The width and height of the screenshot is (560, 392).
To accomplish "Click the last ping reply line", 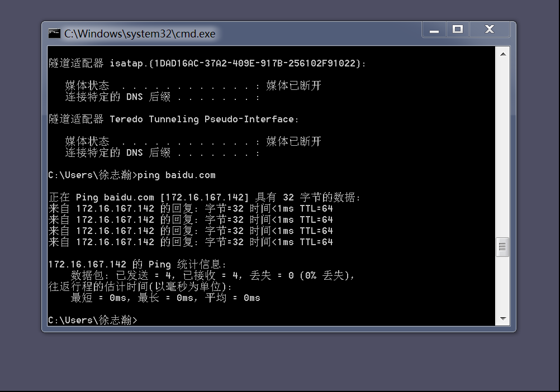I will coord(191,242).
